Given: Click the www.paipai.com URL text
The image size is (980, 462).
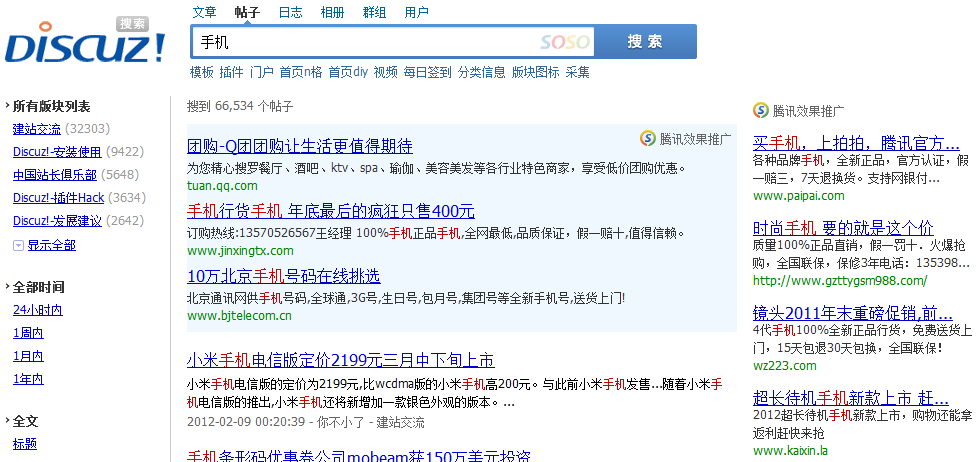Looking at the screenshot, I should click(x=799, y=196).
